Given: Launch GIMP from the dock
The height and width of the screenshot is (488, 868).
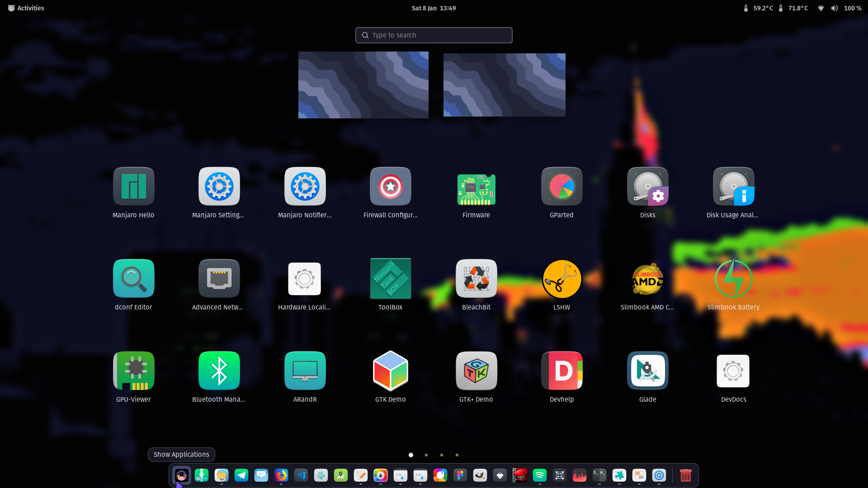Looking at the screenshot, I should coord(480,475).
